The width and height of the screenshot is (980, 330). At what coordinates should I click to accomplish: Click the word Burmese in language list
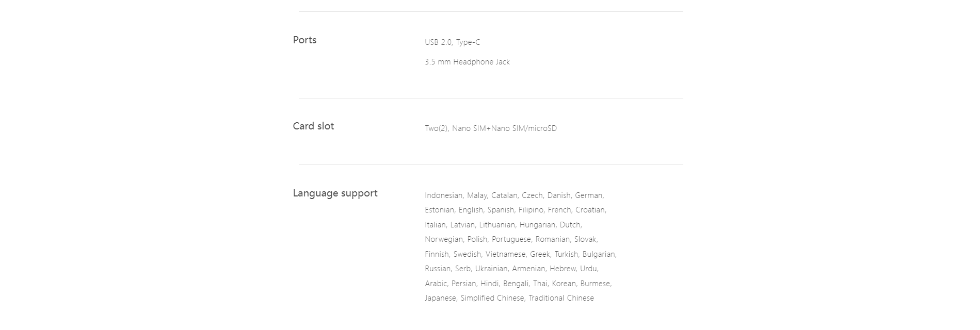pyautogui.click(x=595, y=284)
